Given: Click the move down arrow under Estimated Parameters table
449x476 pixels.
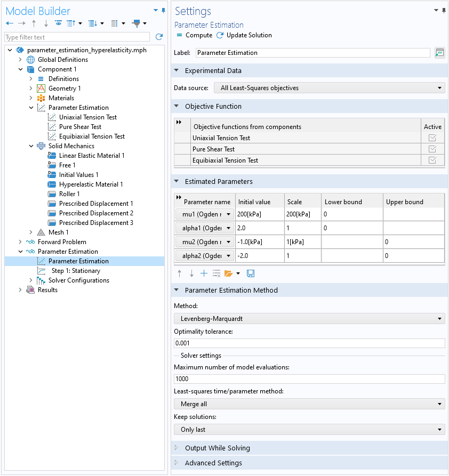Looking at the screenshot, I should click(x=191, y=273).
